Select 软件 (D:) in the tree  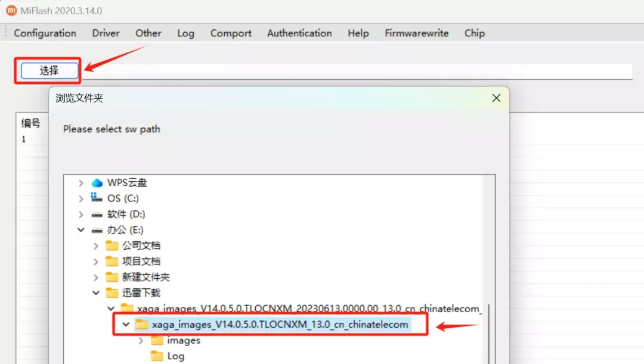(126, 214)
